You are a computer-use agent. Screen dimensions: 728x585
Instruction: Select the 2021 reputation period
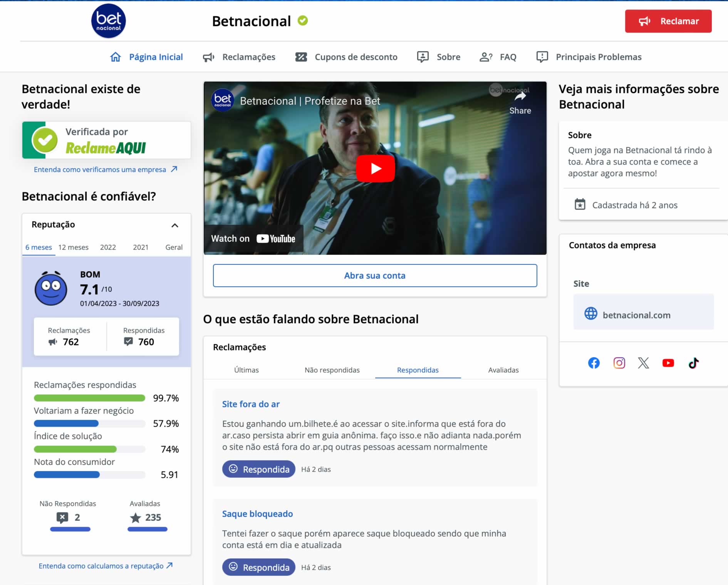click(141, 247)
